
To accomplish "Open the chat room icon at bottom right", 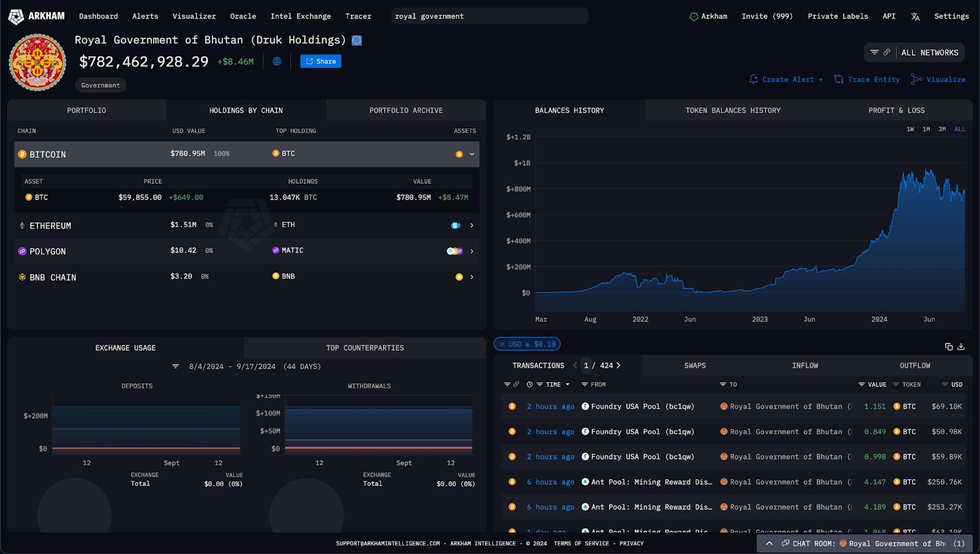I will tap(785, 544).
